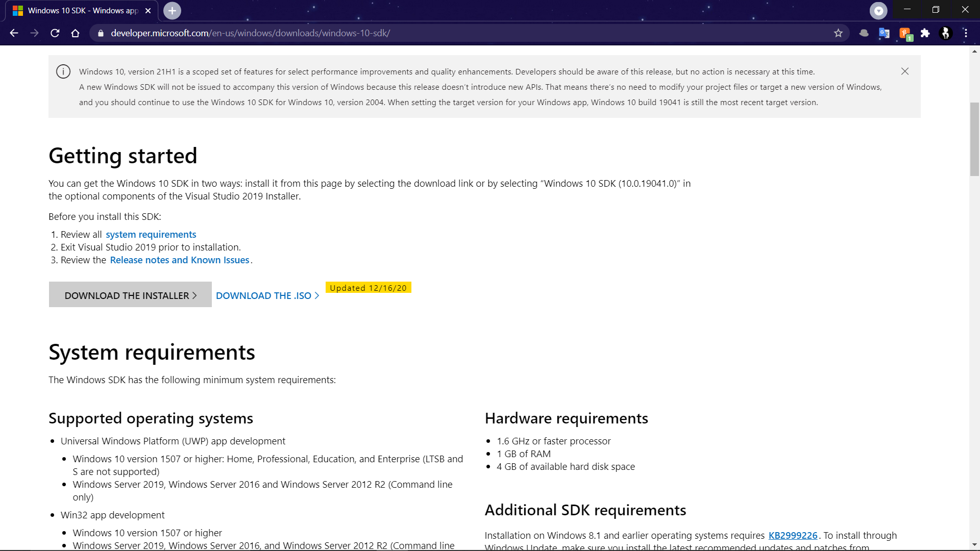Click 'Before you install this SDK:' text

pos(105,216)
